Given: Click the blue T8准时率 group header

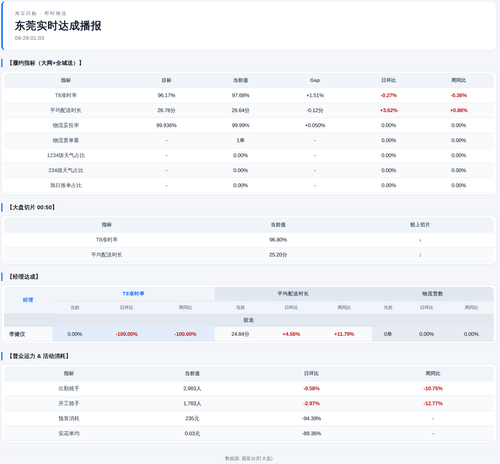Looking at the screenshot, I should pyautogui.click(x=133, y=294).
